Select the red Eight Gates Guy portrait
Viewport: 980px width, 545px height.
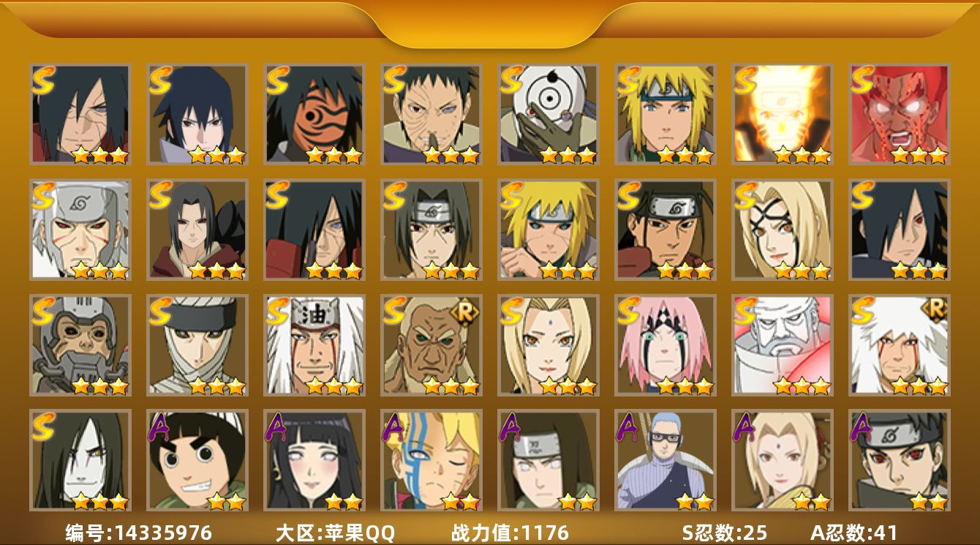900,113
